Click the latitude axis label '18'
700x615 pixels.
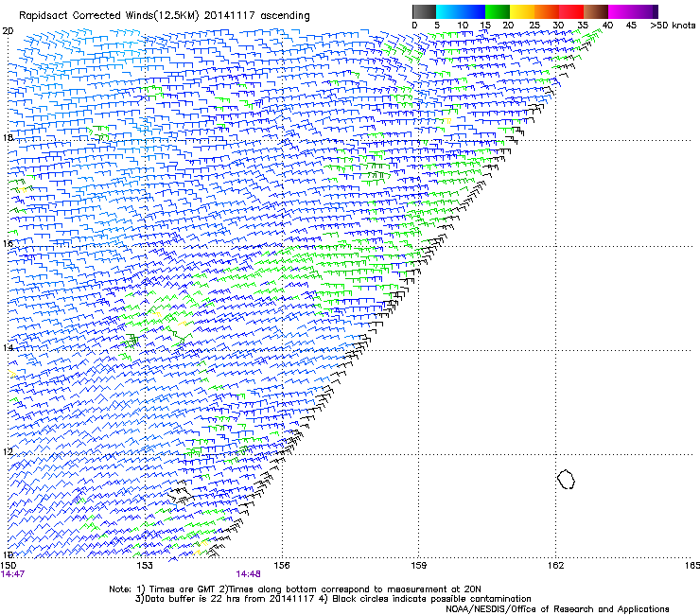pos(8,137)
